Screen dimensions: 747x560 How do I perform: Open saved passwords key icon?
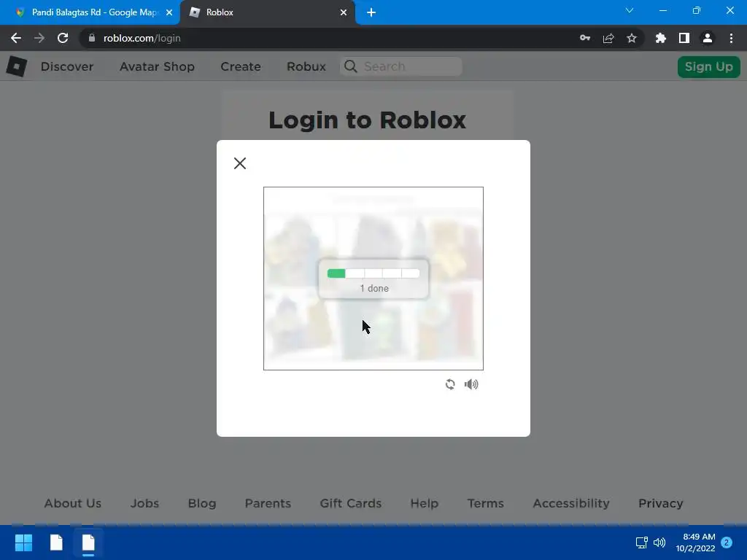(x=585, y=38)
